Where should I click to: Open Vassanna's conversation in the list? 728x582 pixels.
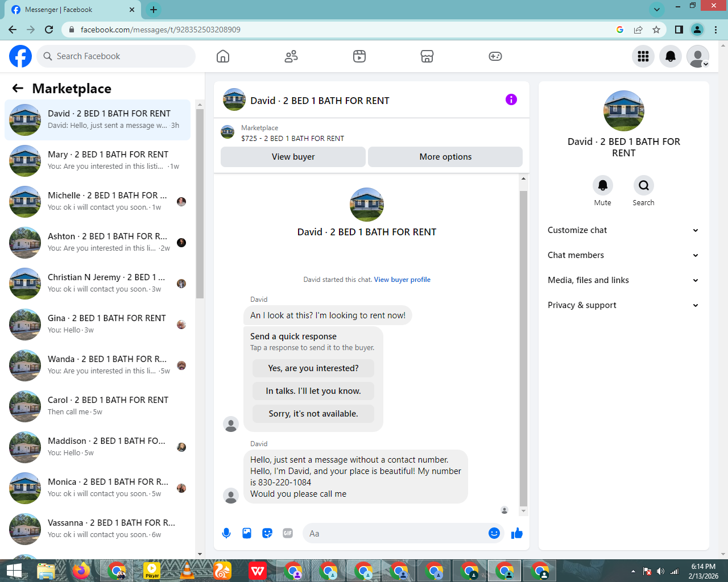[x=97, y=529]
